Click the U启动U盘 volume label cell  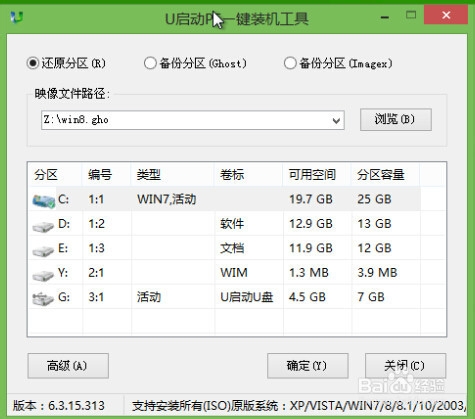pos(247,297)
